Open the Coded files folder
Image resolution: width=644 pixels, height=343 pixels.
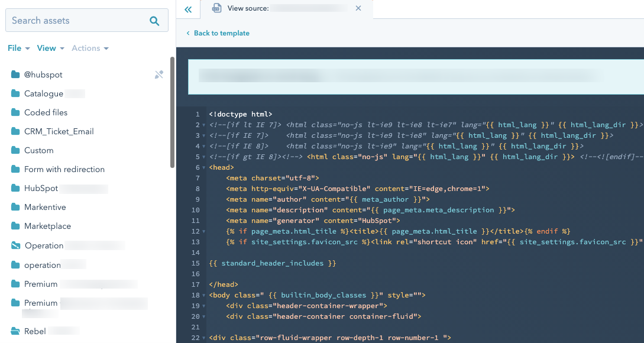click(46, 112)
